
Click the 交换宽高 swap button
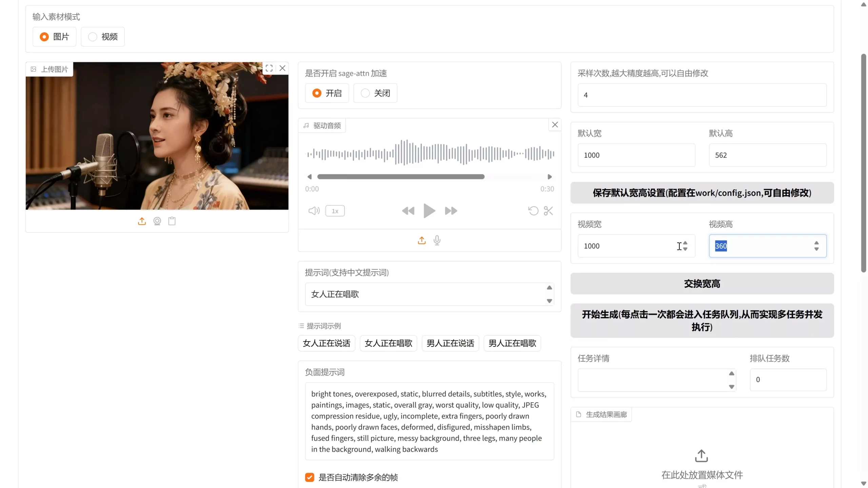[702, 284]
